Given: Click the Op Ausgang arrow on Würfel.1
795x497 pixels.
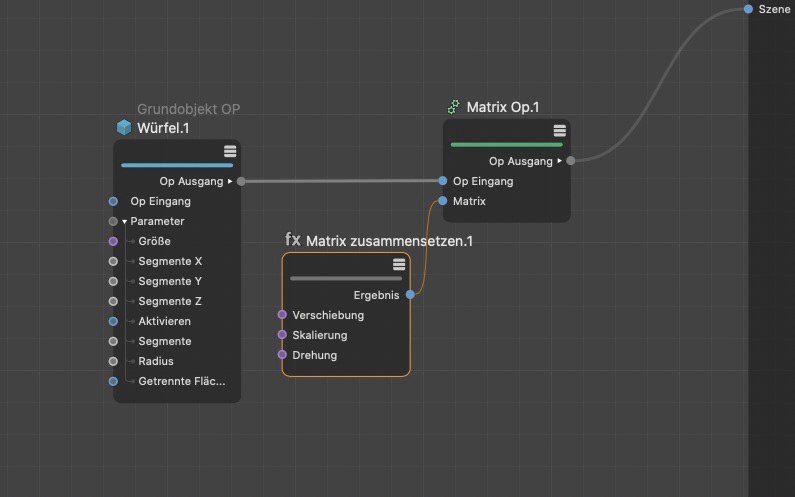Looking at the screenshot, I should point(230,181).
